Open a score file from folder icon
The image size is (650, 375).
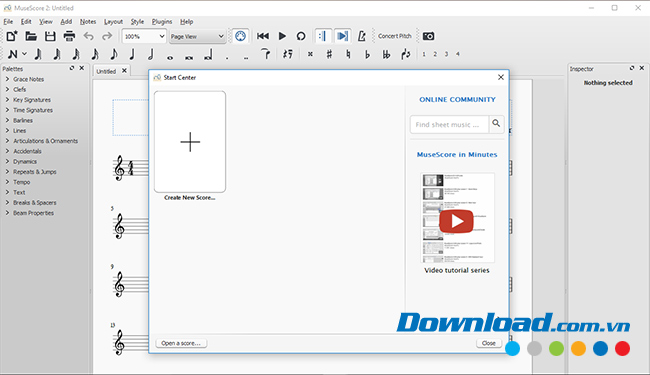pyautogui.click(x=31, y=36)
